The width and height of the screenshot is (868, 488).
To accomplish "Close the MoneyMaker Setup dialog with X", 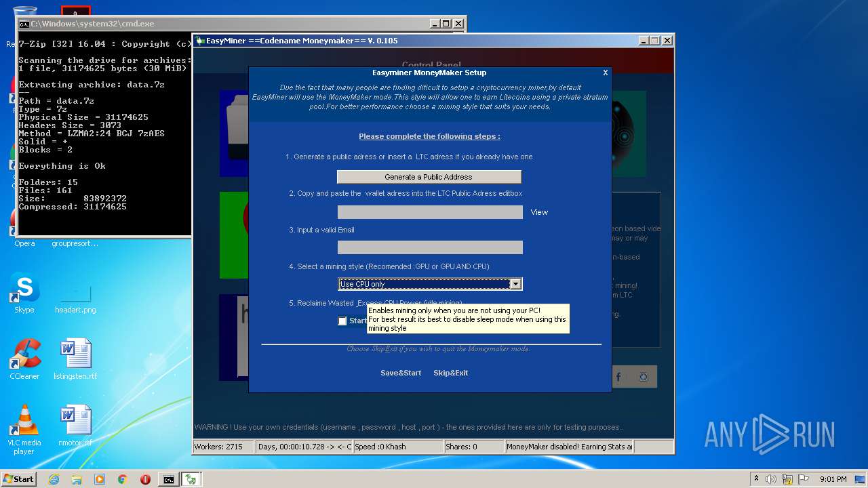I will point(606,73).
